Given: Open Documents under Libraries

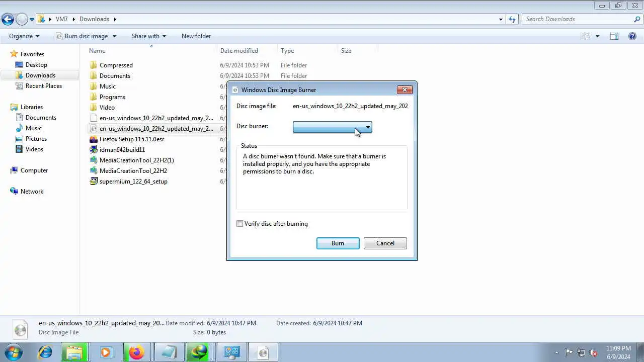Looking at the screenshot, I should pos(41,118).
